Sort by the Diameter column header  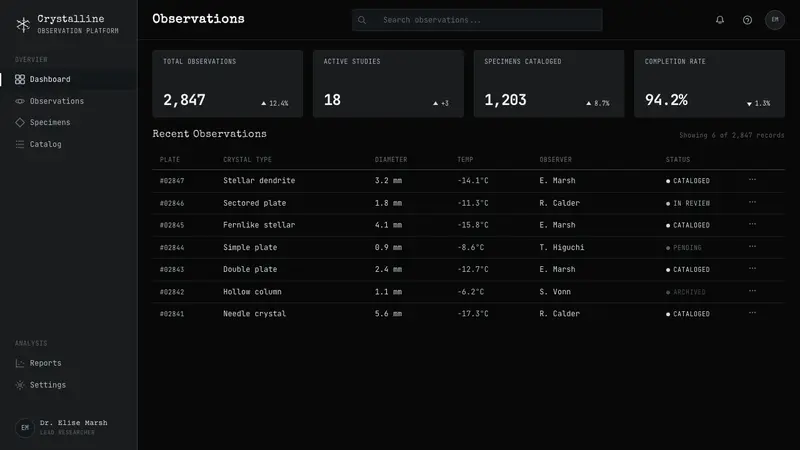pyautogui.click(x=391, y=160)
